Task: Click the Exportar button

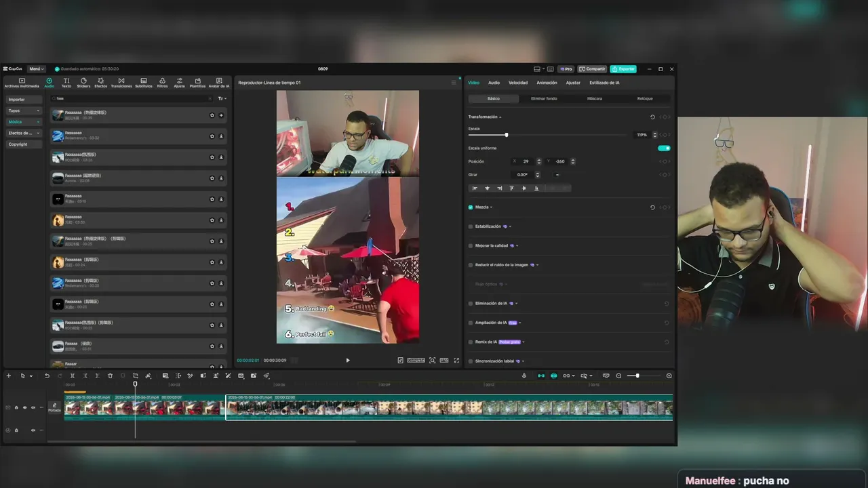Action: coord(623,69)
